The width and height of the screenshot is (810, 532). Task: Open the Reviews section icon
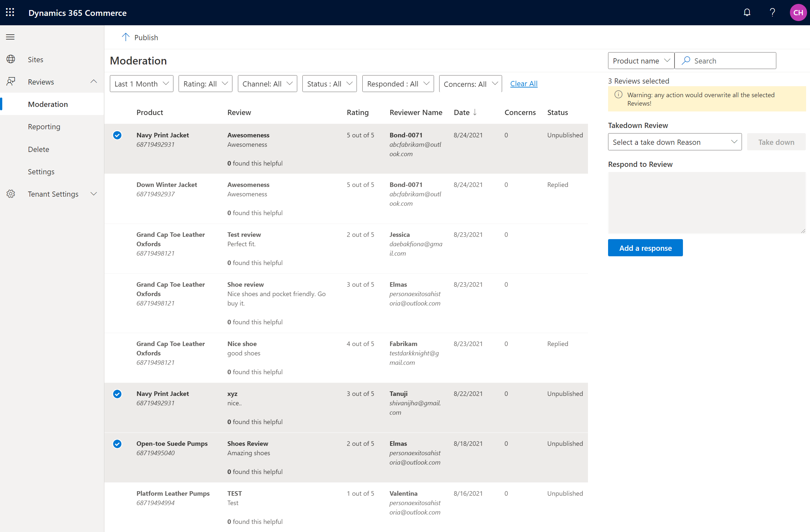tap(11, 81)
